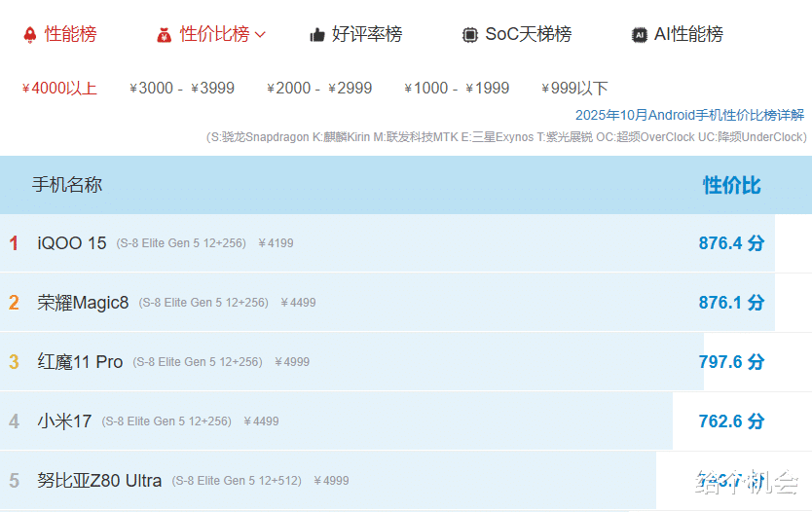Screen dimensions: 812x512
Task: Click the ¥4499 price of 荣耀Magic8
Action: pos(298,303)
